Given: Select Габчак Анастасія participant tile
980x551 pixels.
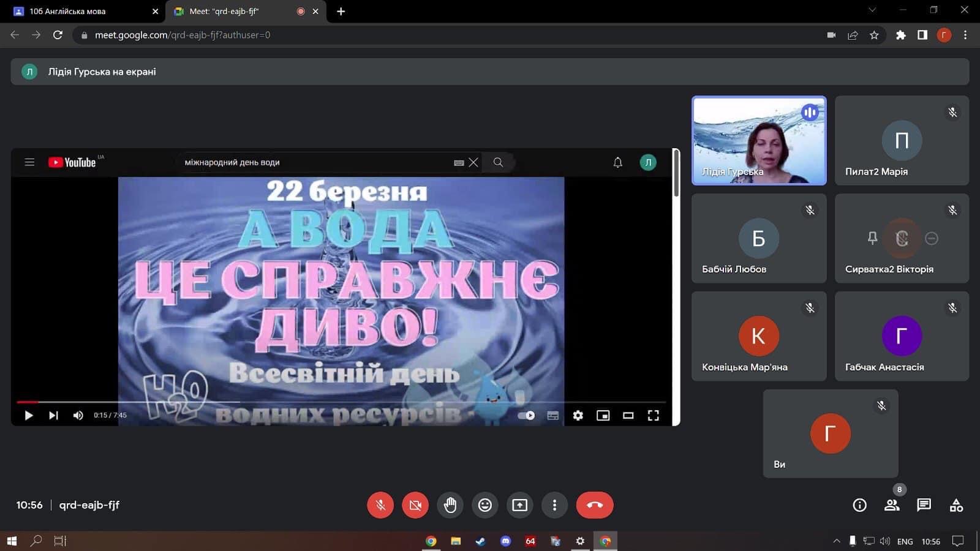Looking at the screenshot, I should pos(902,336).
